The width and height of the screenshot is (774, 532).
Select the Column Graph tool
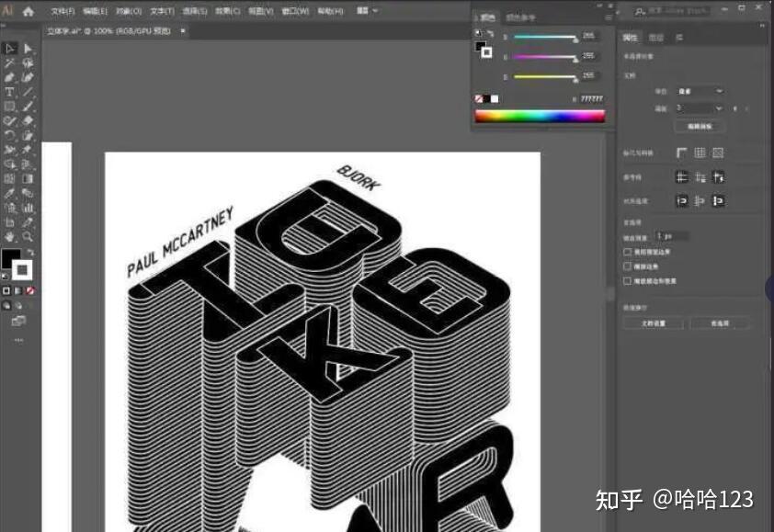(28, 208)
